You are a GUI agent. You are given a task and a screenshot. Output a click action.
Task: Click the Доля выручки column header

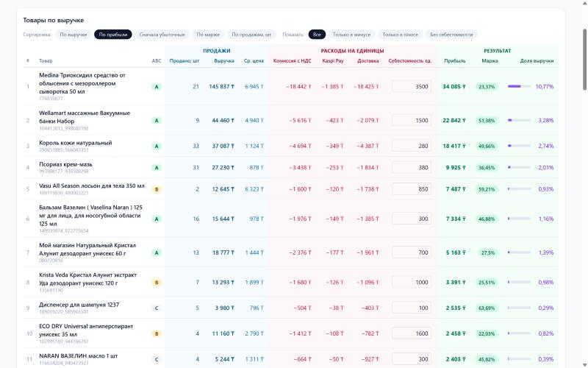537,61
